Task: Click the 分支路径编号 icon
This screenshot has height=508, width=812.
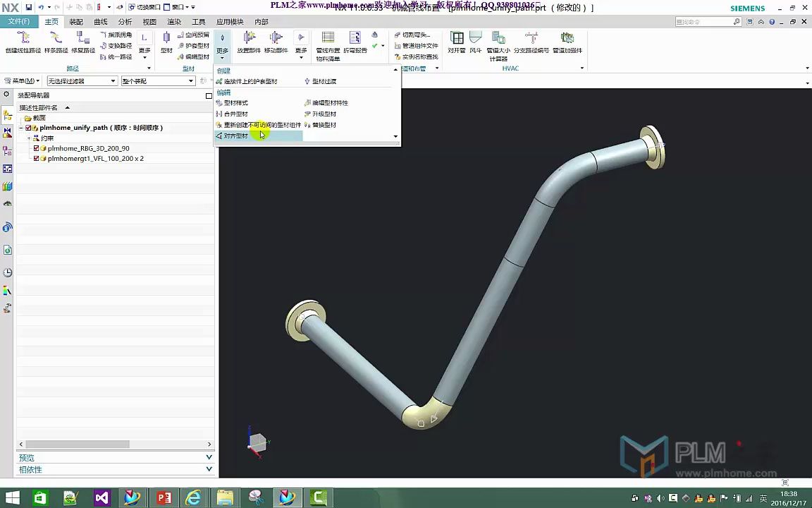Action: pyautogui.click(x=531, y=38)
